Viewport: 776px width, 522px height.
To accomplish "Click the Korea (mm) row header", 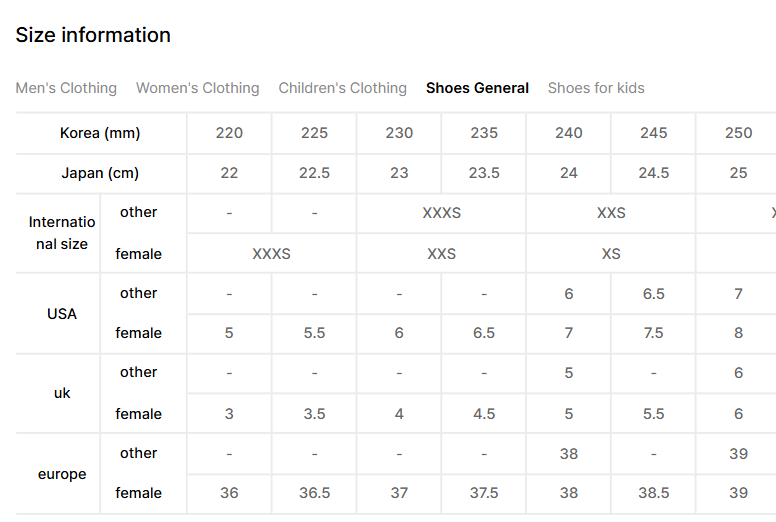I will [100, 133].
